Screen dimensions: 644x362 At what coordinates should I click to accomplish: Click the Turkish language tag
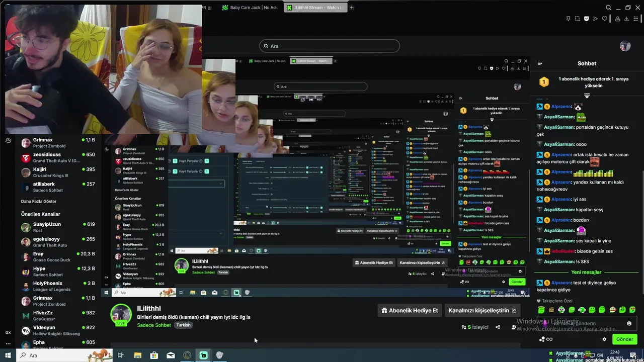[183, 325]
